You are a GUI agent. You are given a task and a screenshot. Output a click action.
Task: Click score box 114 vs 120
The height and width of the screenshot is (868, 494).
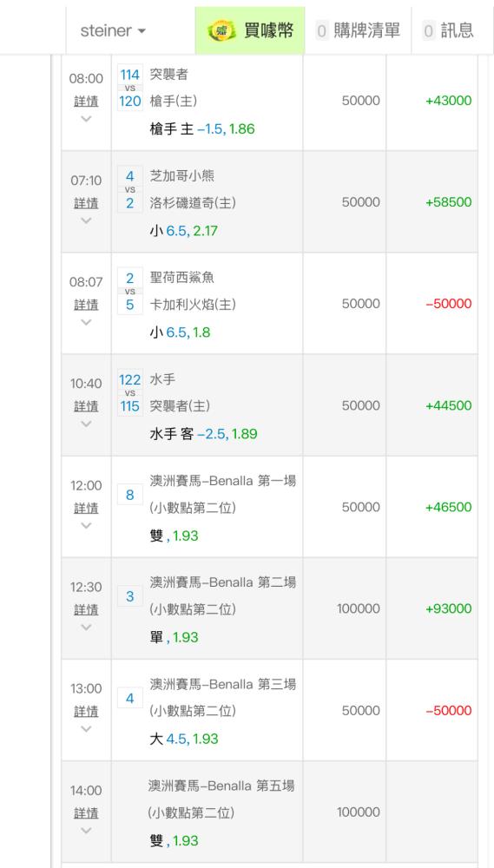130,88
